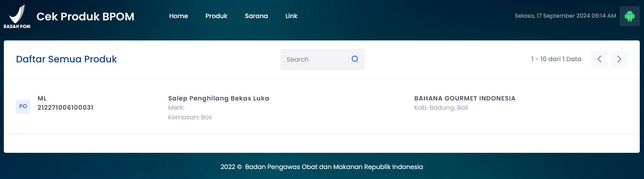The image size is (644, 179).
Task: Focus the Search input field
Action: click(x=314, y=59)
